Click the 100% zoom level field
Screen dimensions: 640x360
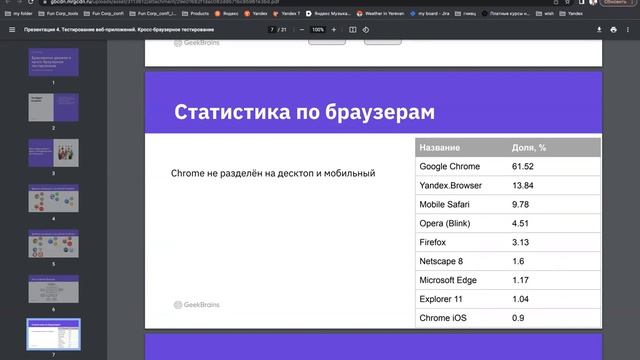(318, 30)
